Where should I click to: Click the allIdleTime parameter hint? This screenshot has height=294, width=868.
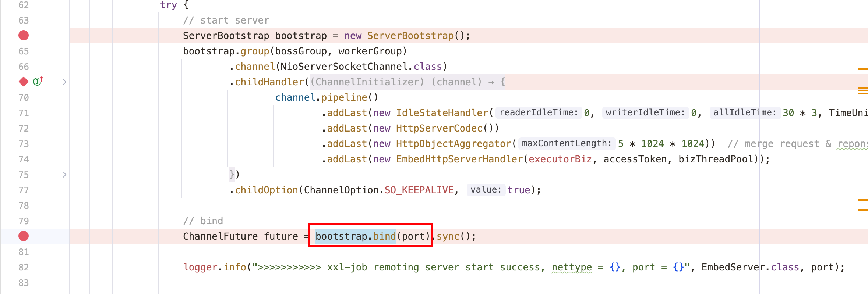[x=745, y=113]
